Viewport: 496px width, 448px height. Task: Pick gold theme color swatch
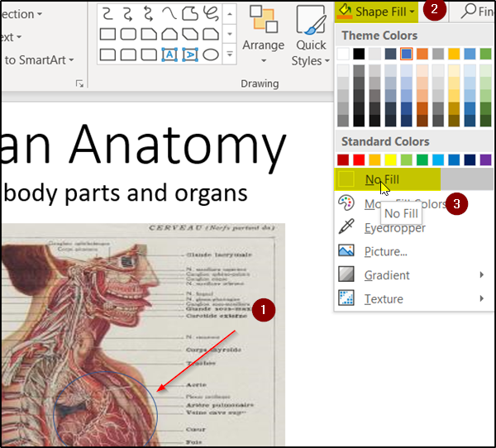tap(454, 54)
